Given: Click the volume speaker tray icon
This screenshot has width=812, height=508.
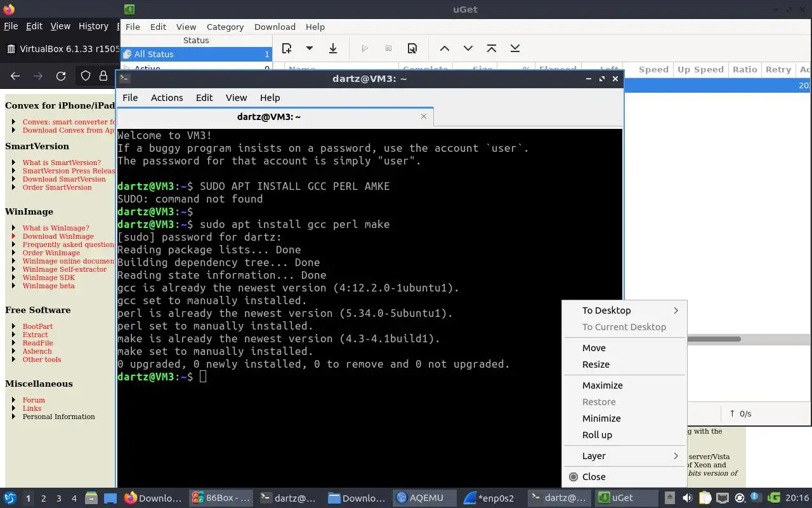Looking at the screenshot, I should pyautogui.click(x=688, y=498).
